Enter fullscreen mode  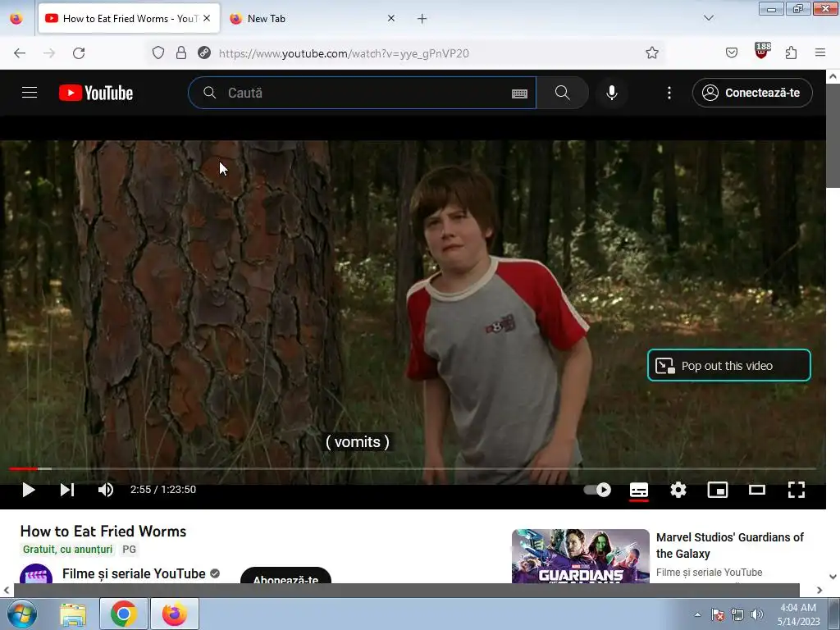click(x=796, y=490)
